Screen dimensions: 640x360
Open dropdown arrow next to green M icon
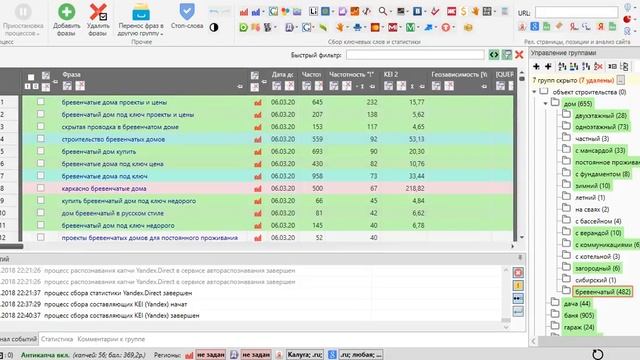418,27
